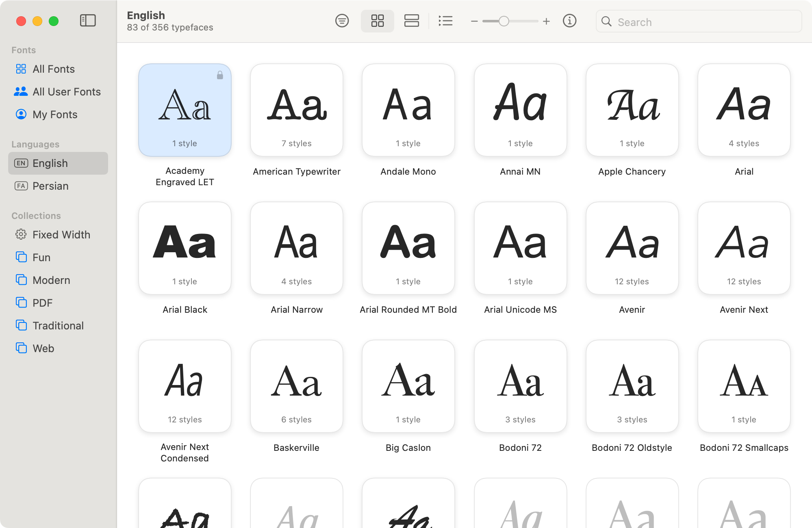Select the Traditional collection

(57, 325)
